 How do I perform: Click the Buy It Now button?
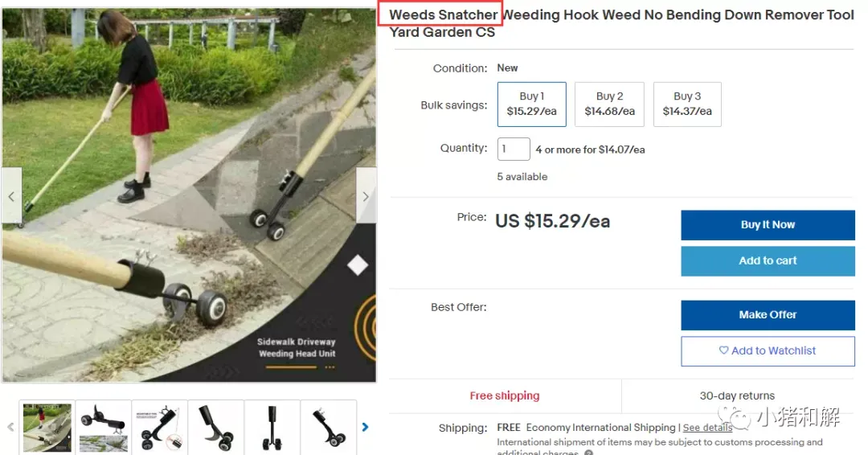coord(768,225)
